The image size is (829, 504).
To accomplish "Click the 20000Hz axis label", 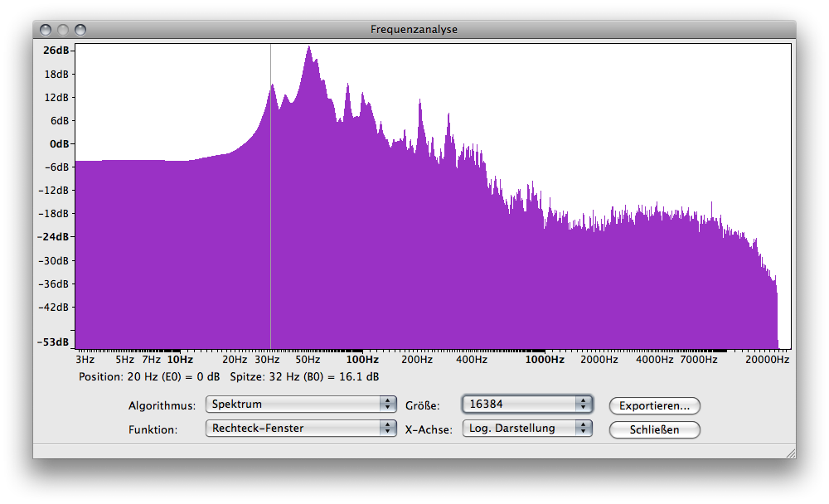I will point(767,360).
